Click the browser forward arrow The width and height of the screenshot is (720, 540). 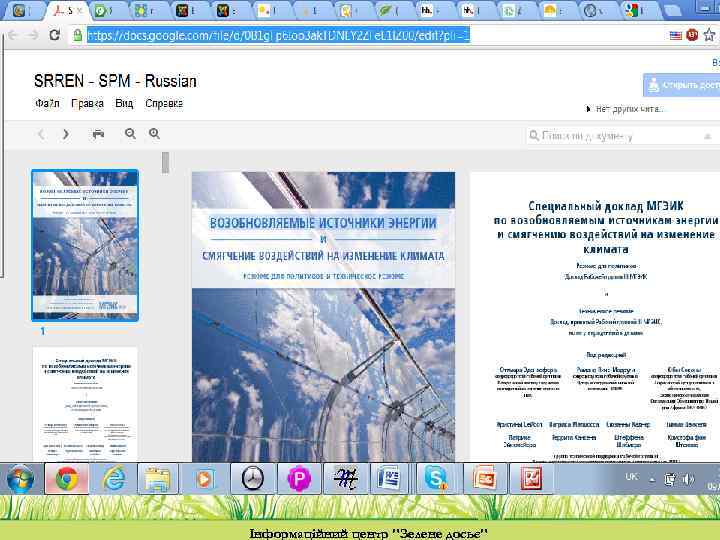click(33, 35)
